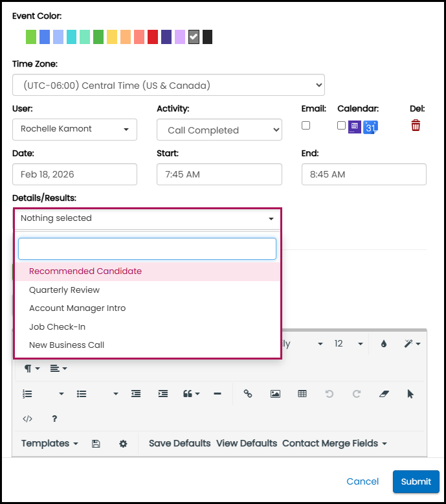The image size is (446, 504).
Task: Select New Business Call option
Action: click(x=148, y=345)
